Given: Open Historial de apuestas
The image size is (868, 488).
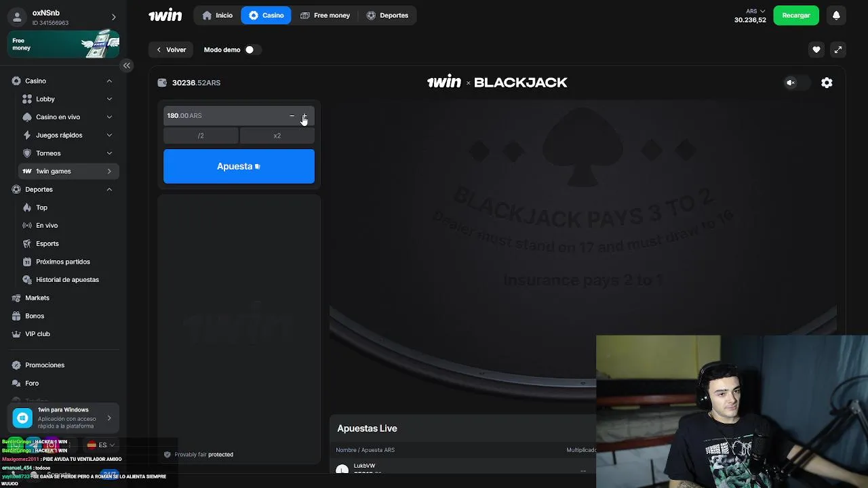Looking at the screenshot, I should 68,280.
